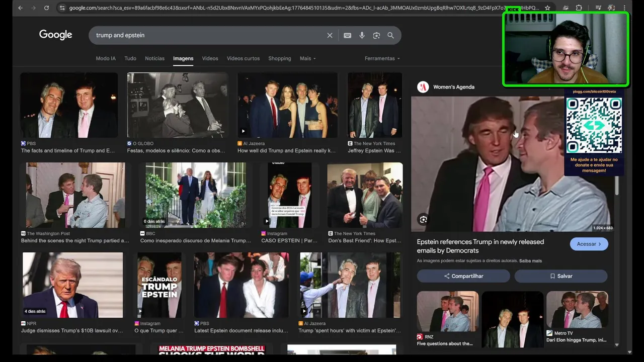Click the video play badge on Al Jazeera thumbnail

pyautogui.click(x=243, y=131)
